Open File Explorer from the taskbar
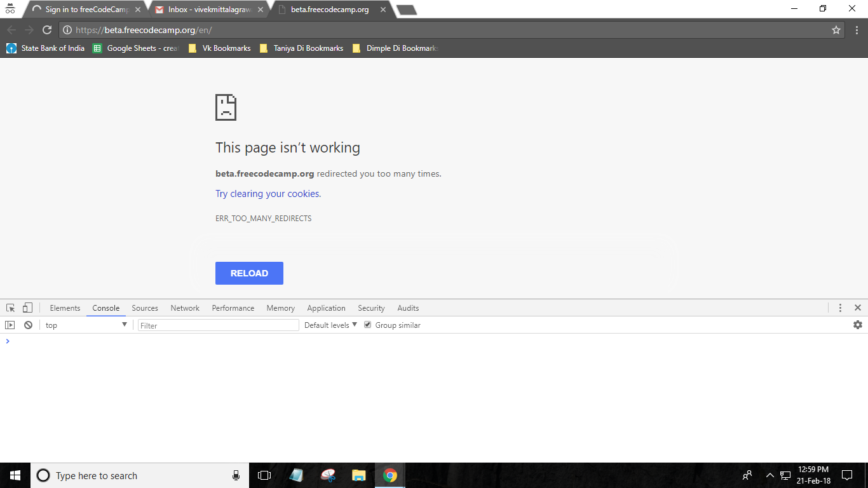The image size is (868, 488). pyautogui.click(x=359, y=475)
